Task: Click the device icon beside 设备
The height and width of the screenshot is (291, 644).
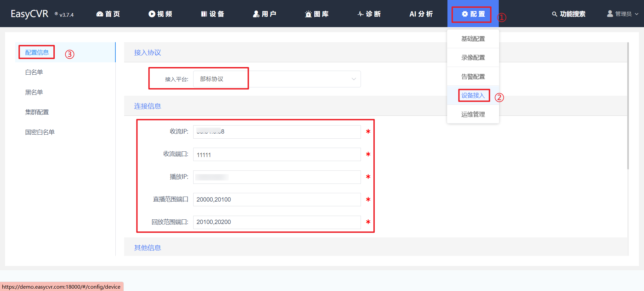Action: click(204, 14)
